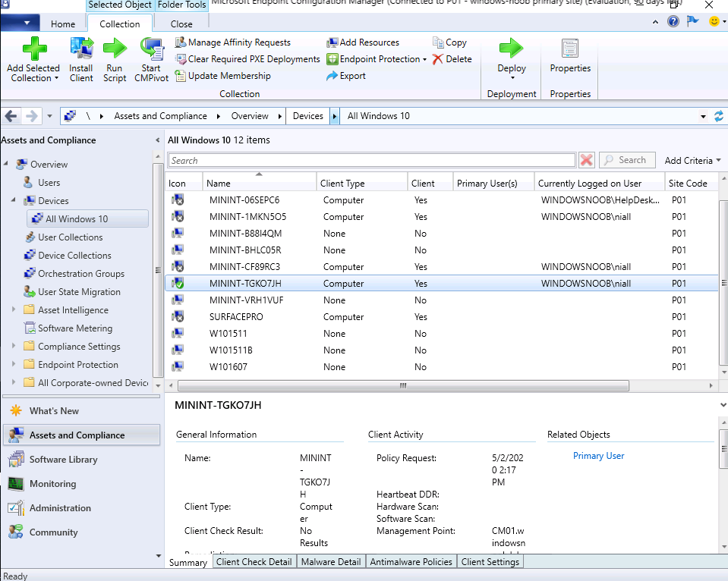
Task: Expand the Compliance Settings tree node
Action: tap(14, 346)
